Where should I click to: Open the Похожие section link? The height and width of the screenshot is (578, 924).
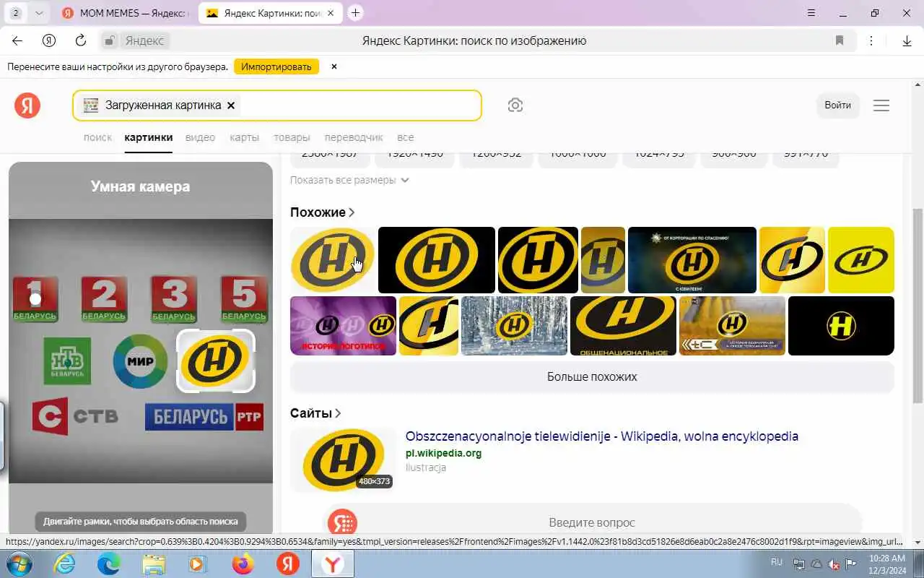point(323,212)
